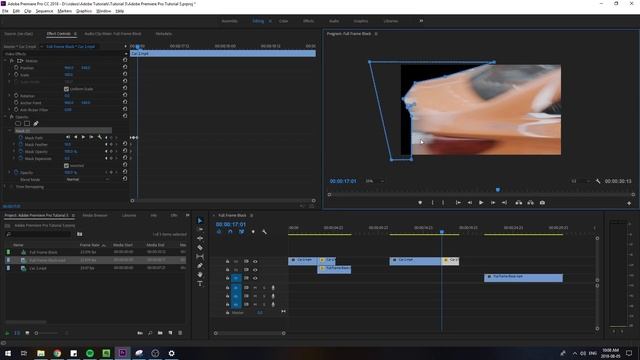Open the Window menu
This screenshot has width=640, height=360.
[x=103, y=11]
